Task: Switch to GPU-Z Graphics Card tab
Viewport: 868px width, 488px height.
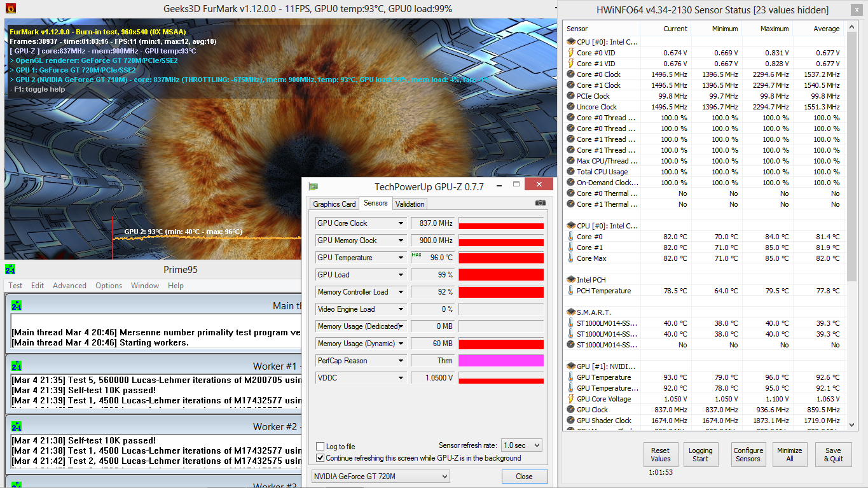Action: 334,204
